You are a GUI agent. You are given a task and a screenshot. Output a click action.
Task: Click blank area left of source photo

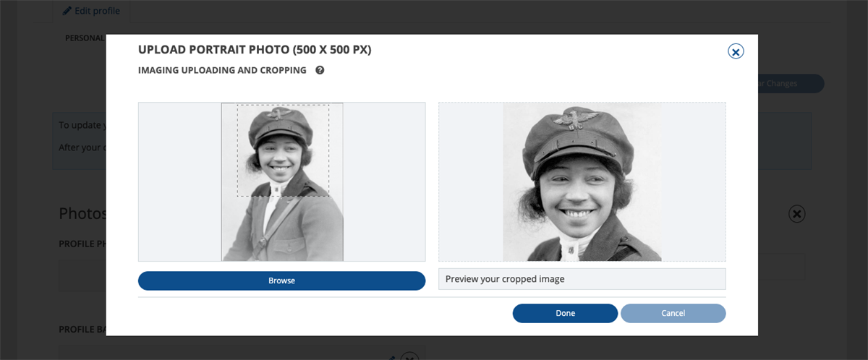pyautogui.click(x=179, y=181)
